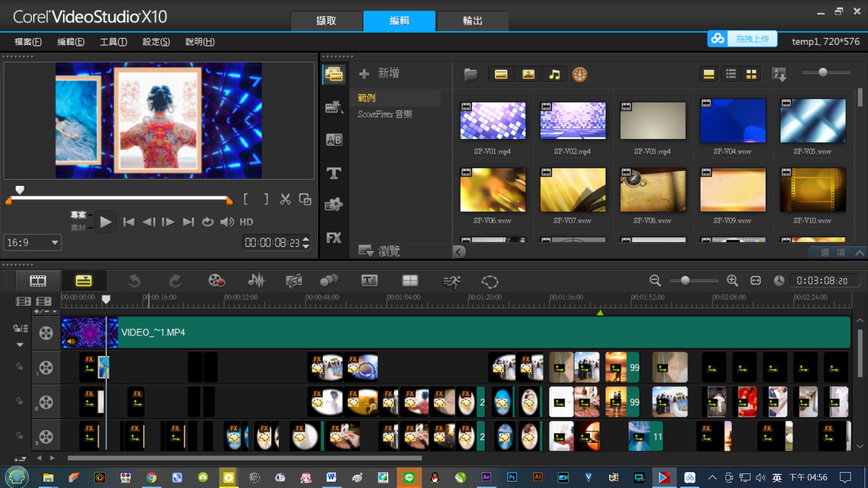Open the Multi-Camera Editor icon
This screenshot has height=488, width=868.
point(410,281)
